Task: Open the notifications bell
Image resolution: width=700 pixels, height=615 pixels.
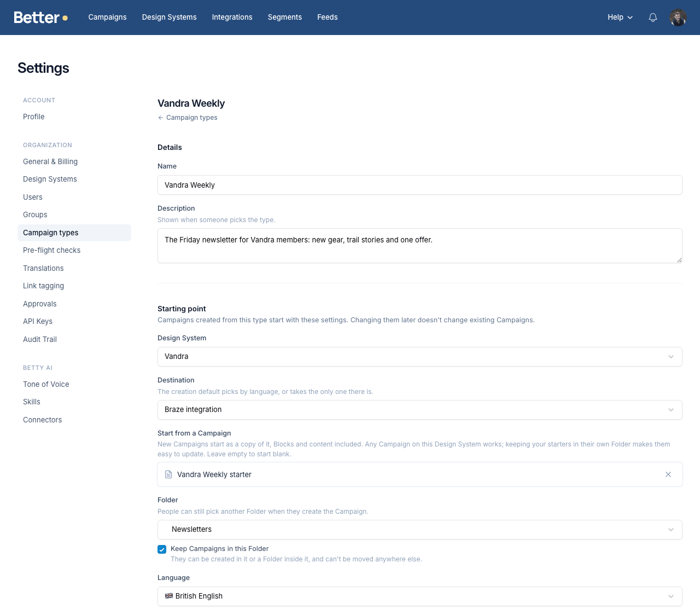Action: tap(653, 18)
